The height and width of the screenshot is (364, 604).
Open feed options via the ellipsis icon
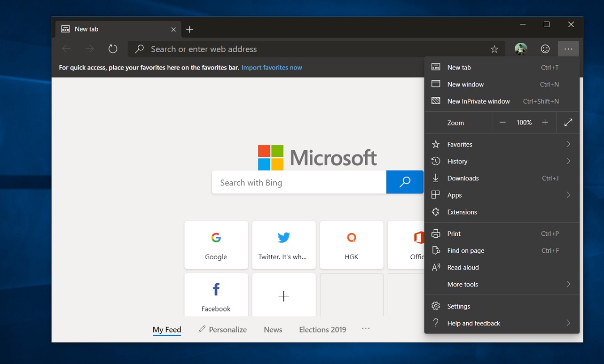click(366, 329)
